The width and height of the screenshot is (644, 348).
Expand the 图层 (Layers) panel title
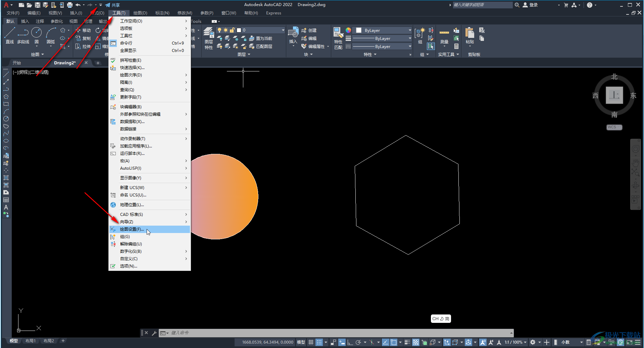pyautogui.click(x=244, y=54)
